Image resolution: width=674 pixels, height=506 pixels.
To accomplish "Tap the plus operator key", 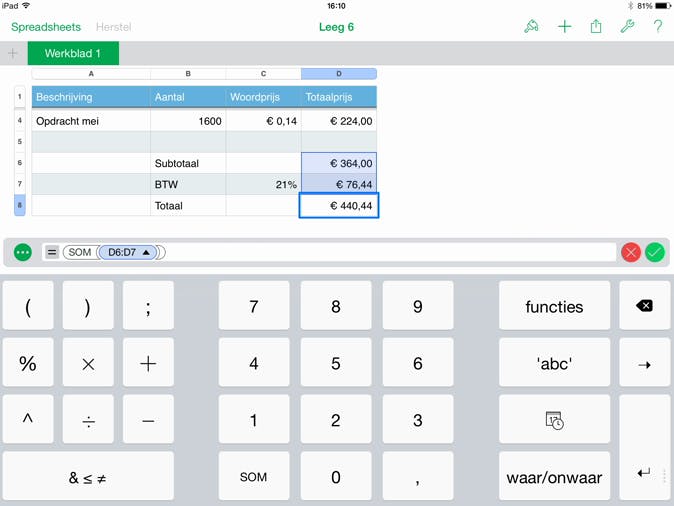I will pyautogui.click(x=148, y=363).
